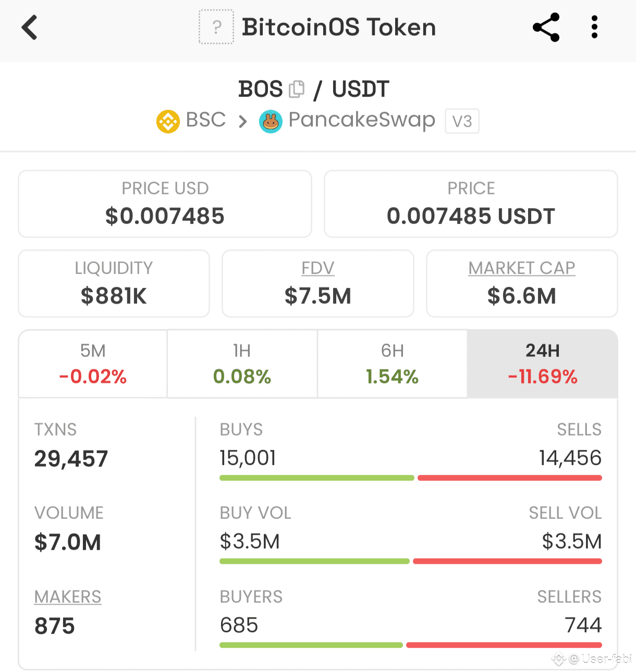Tap the BSC chain logo
636x672 pixels.
coord(168,121)
